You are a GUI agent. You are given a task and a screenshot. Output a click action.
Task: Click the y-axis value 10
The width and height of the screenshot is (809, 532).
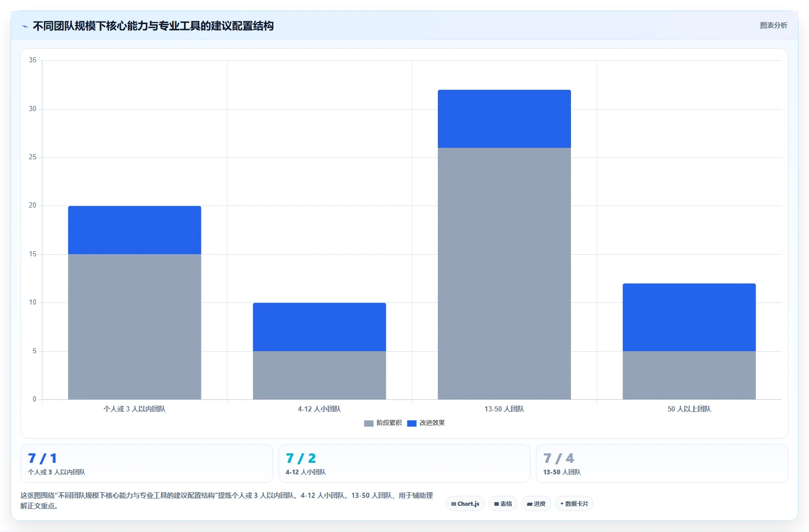(x=33, y=302)
